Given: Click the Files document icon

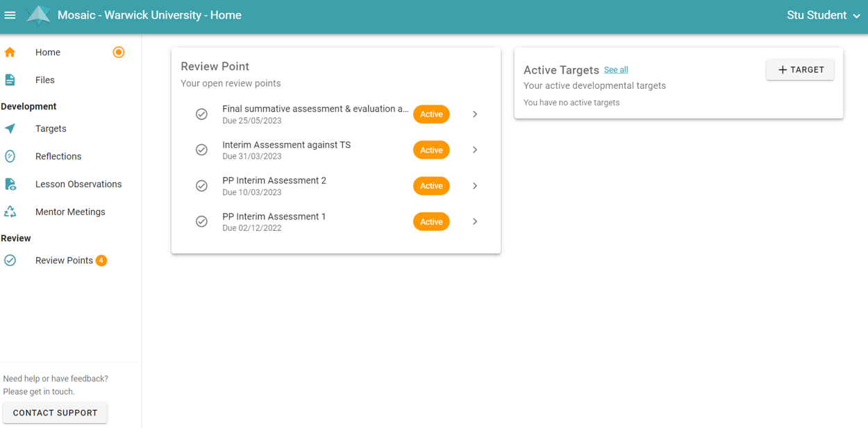Looking at the screenshot, I should click(x=10, y=80).
